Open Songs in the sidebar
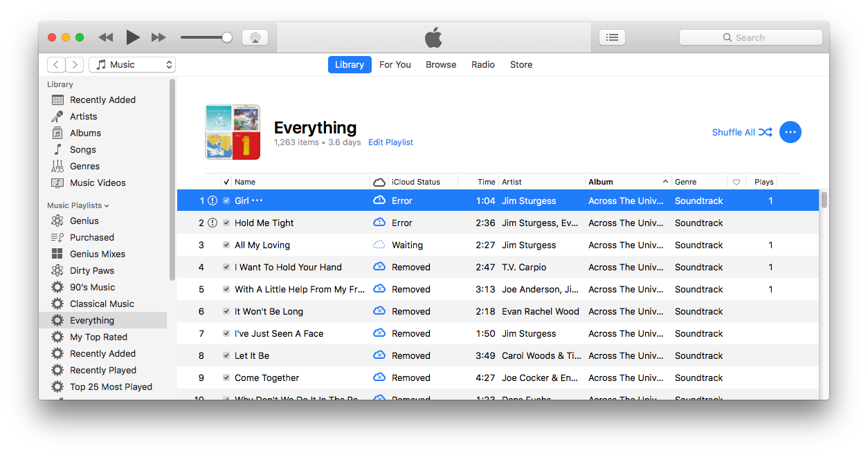Viewport: 868px width, 455px height. tap(82, 149)
